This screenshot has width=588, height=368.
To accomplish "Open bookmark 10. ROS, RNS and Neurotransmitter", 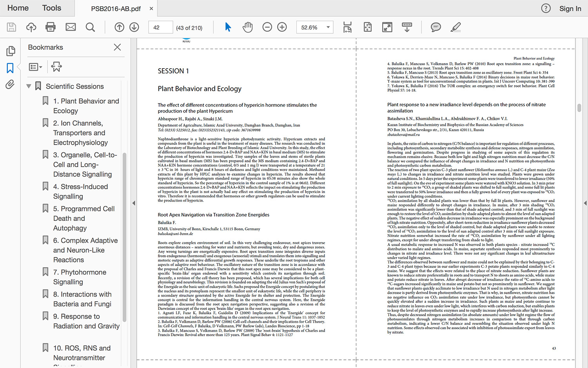I will (x=82, y=353).
